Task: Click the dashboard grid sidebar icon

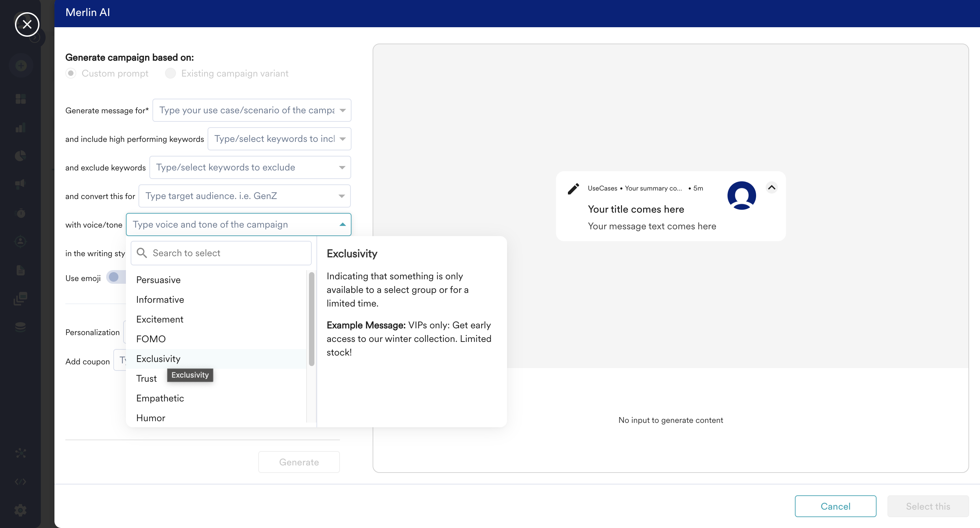Action: coord(20,99)
